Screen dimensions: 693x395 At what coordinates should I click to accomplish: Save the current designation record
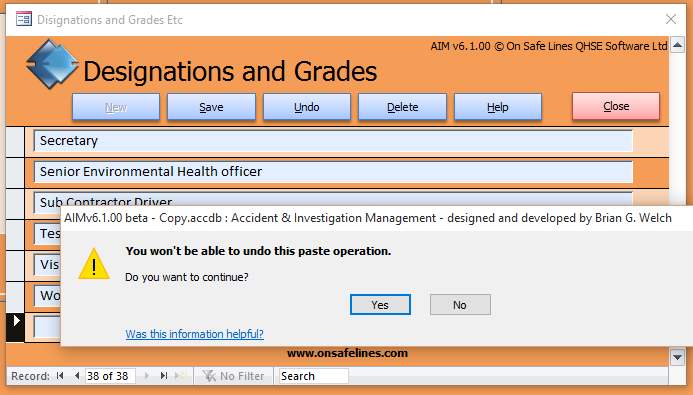point(211,107)
